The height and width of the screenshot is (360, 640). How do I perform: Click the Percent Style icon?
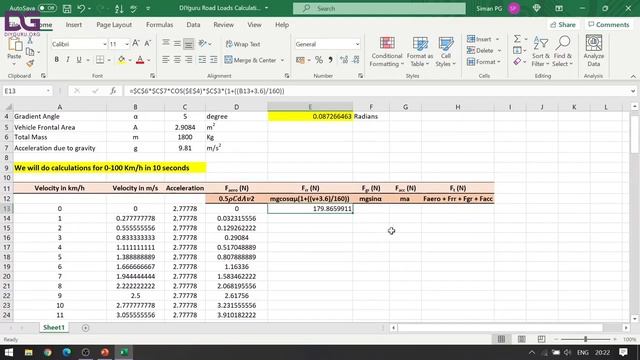click(319, 60)
